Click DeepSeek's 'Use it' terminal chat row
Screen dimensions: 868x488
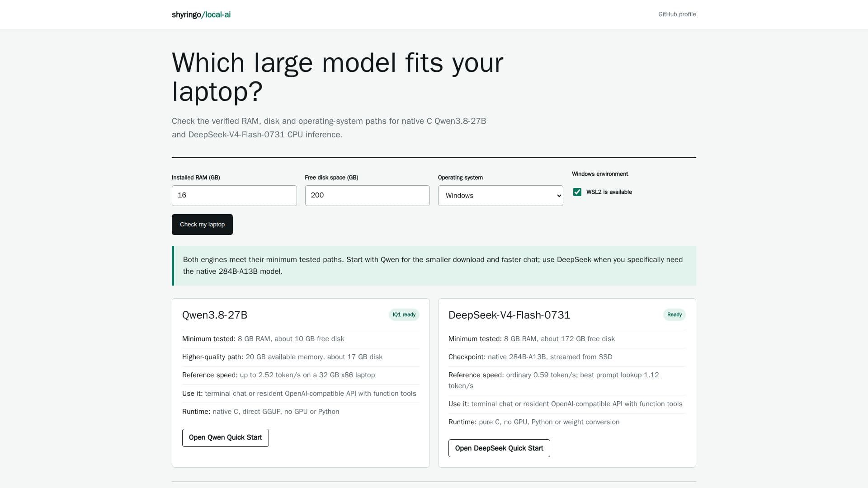[x=567, y=404]
